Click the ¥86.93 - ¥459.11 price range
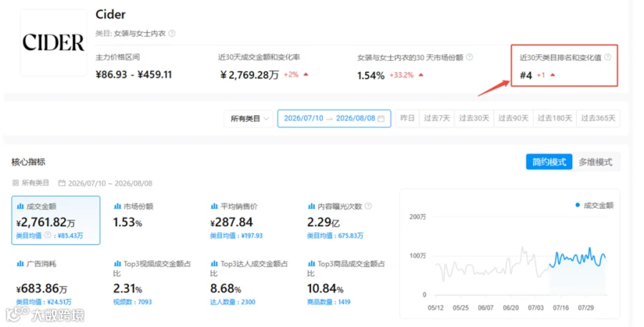The width and height of the screenshot is (644, 327). [x=134, y=74]
